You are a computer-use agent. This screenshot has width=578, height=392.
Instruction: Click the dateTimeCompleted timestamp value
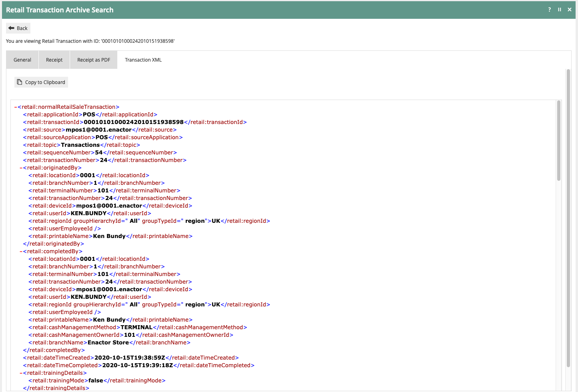point(138,365)
